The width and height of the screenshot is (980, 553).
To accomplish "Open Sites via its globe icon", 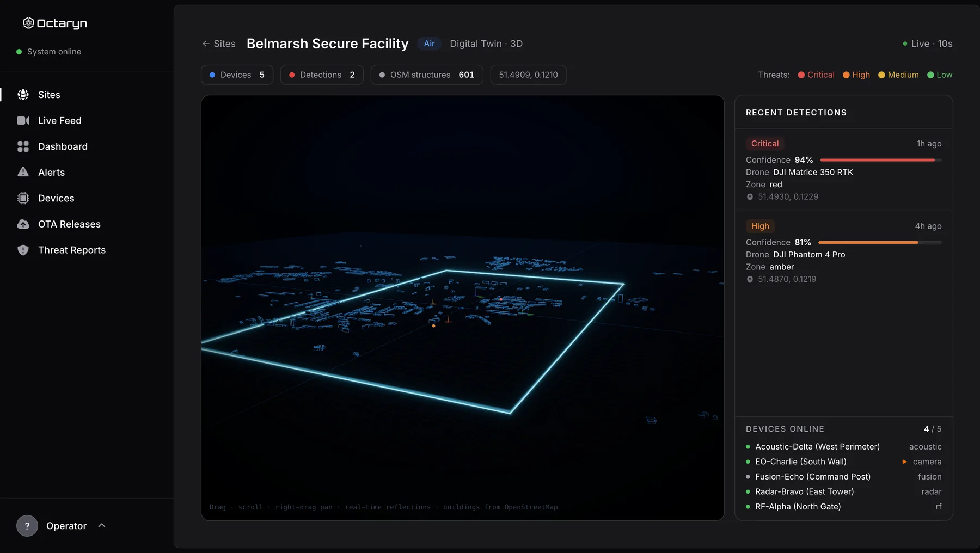I will click(x=23, y=95).
